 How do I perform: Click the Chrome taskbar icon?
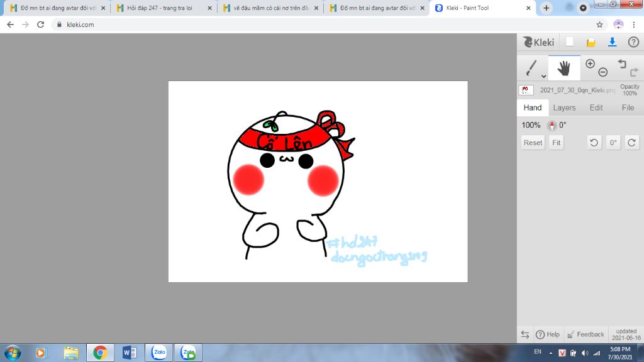click(x=100, y=353)
